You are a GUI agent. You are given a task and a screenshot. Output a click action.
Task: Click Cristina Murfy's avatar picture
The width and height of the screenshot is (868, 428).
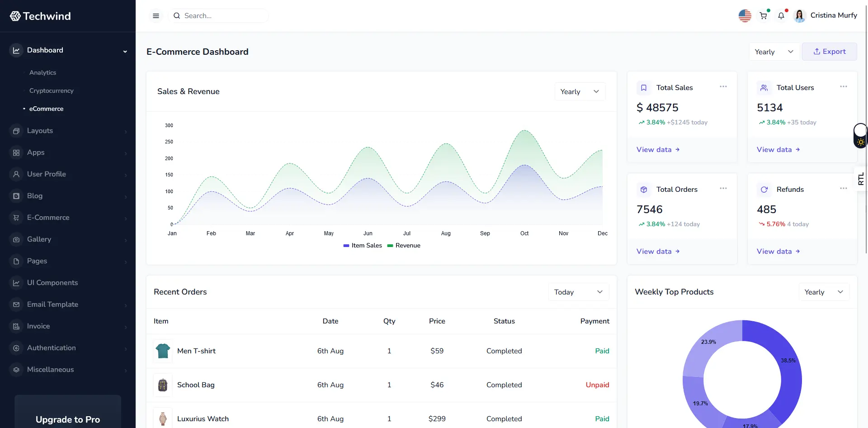point(800,16)
